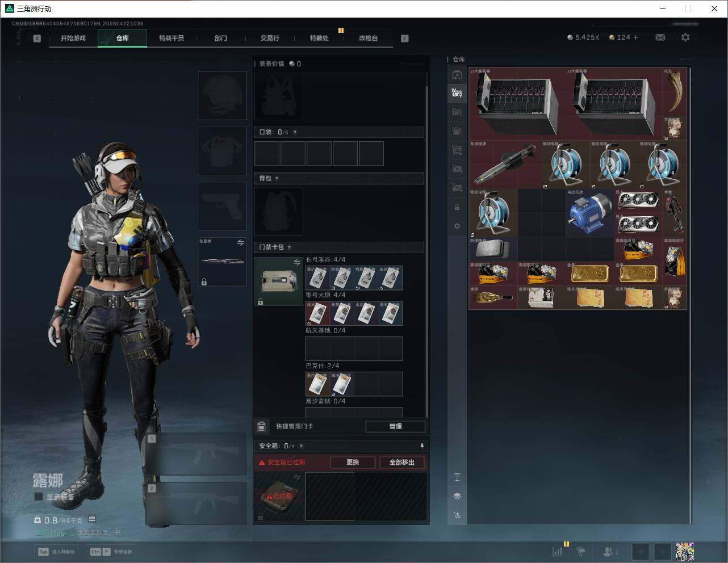Image resolution: width=728 pixels, height=563 pixels.
Task: Click the flag icon in the bottom bar
Action: (581, 552)
